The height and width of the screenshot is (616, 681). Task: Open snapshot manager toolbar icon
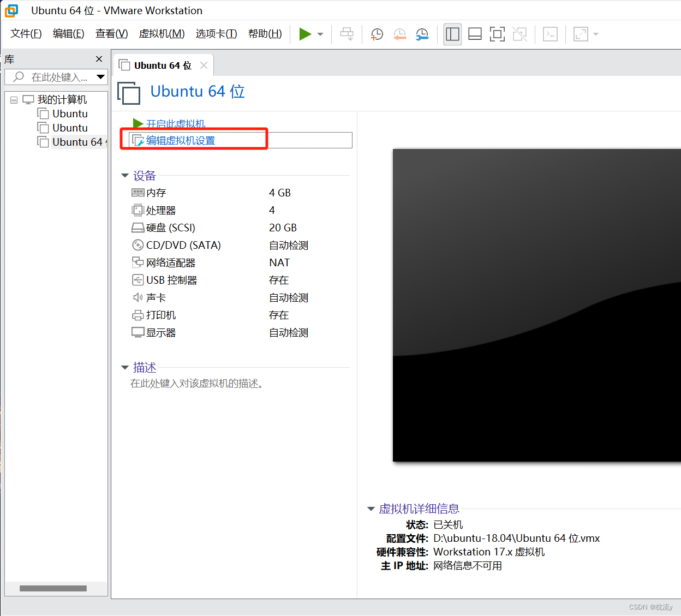[422, 34]
